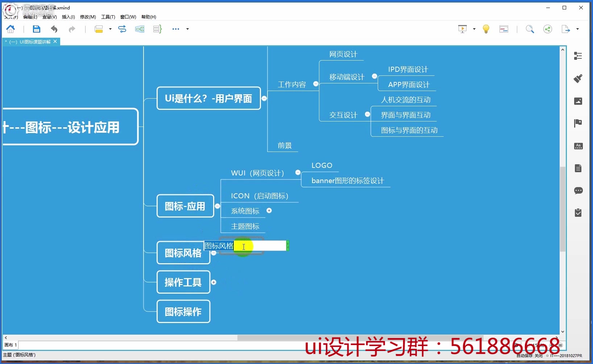This screenshot has width=593, height=364.
Task: Add a relationship connector
Action: tap(122, 29)
